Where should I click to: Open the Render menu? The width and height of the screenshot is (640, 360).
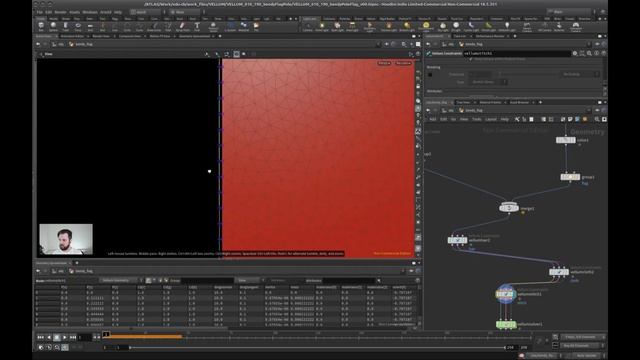pos(60,12)
